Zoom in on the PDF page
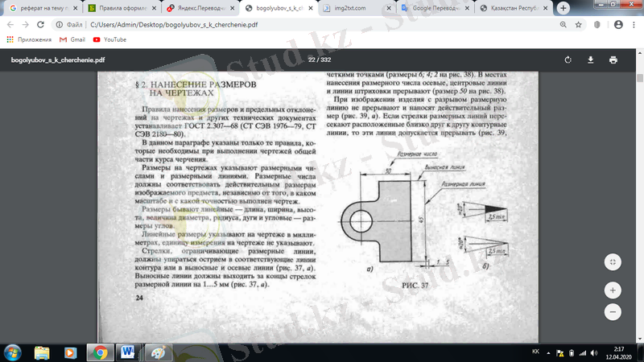This screenshot has height=362, width=644. (613, 290)
